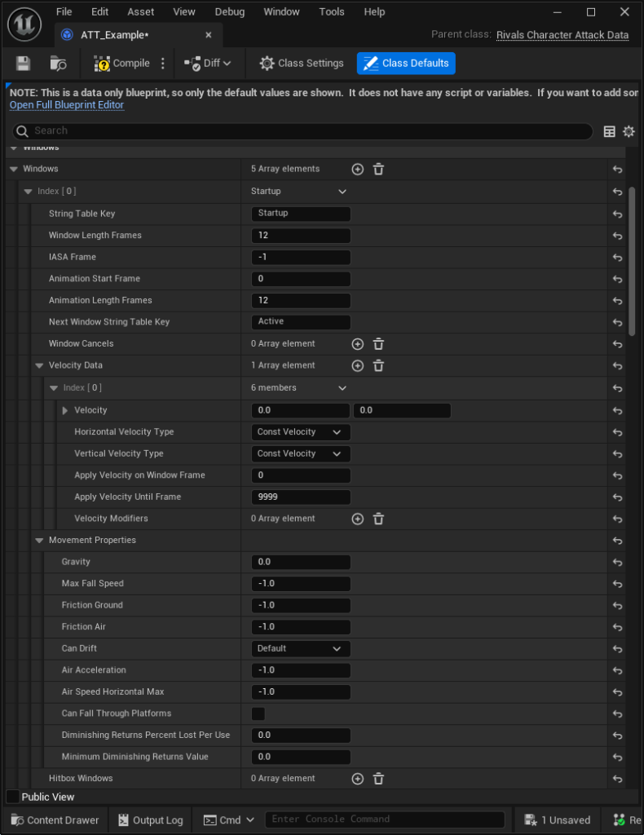Add a Window Cancels array element
Image resolution: width=644 pixels, height=835 pixels.
(358, 344)
